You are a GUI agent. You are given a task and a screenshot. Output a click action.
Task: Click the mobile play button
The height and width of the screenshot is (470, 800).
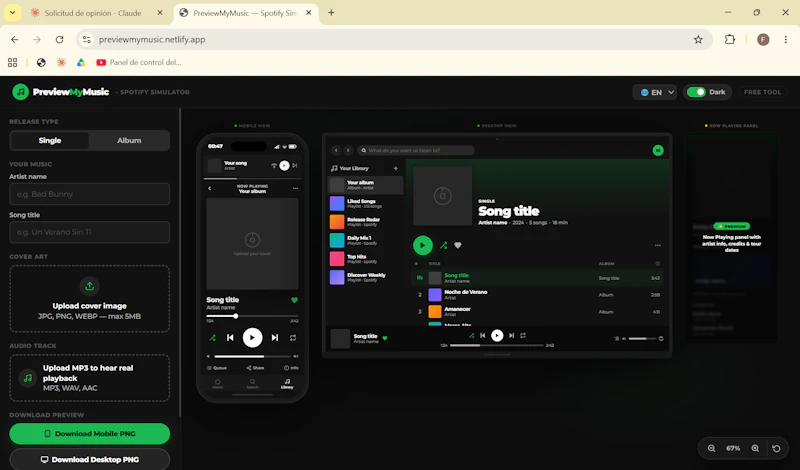click(x=253, y=337)
